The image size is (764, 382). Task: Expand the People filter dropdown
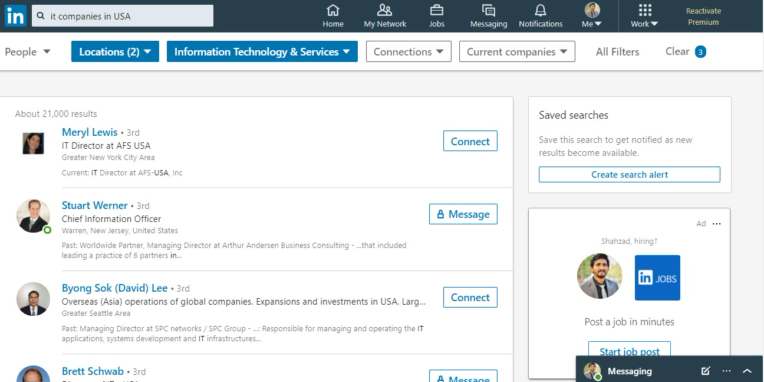27,52
